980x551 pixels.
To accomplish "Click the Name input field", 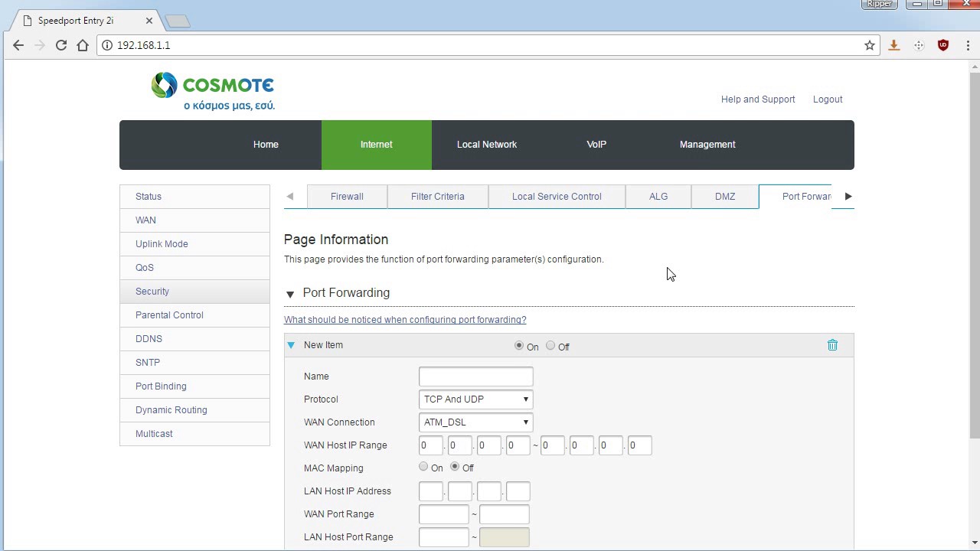I will pos(475,377).
